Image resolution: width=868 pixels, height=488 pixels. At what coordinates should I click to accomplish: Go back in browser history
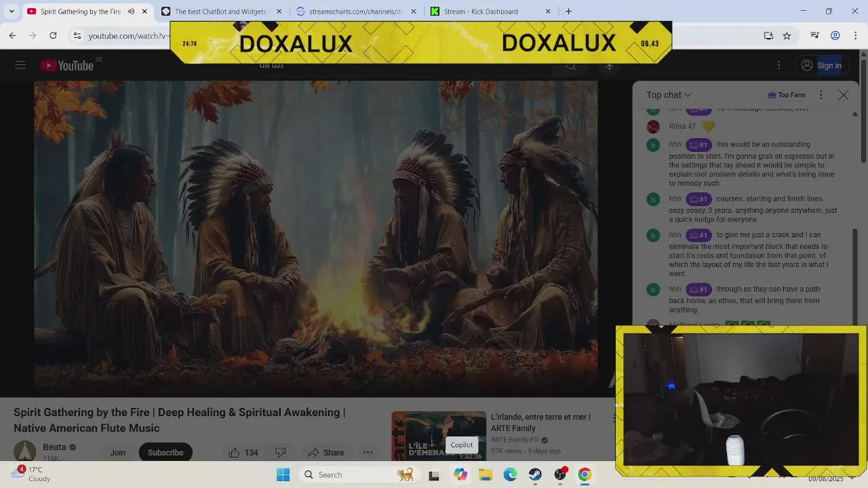click(x=12, y=35)
